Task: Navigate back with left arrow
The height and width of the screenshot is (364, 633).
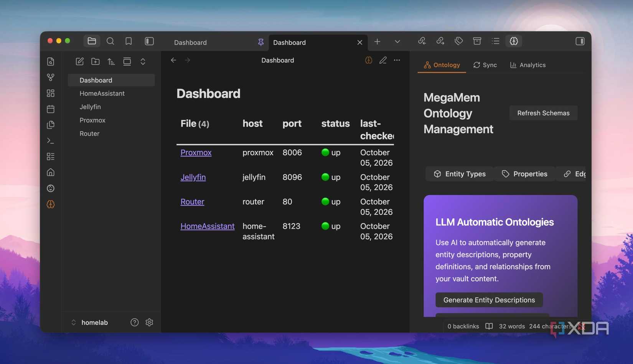Action: (173, 60)
